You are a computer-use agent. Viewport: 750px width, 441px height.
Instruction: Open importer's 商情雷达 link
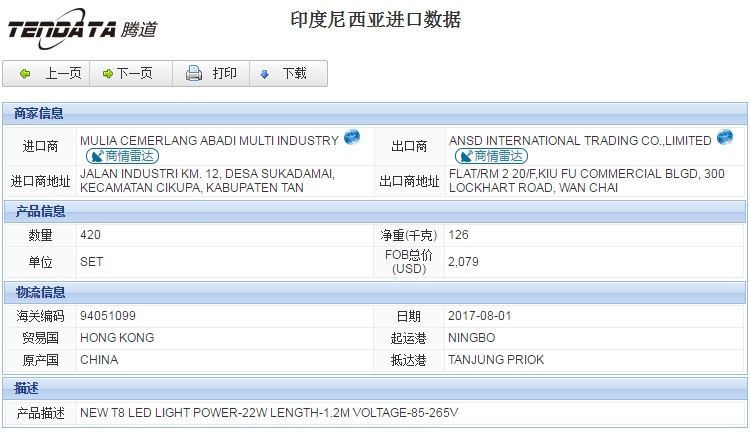point(131,156)
